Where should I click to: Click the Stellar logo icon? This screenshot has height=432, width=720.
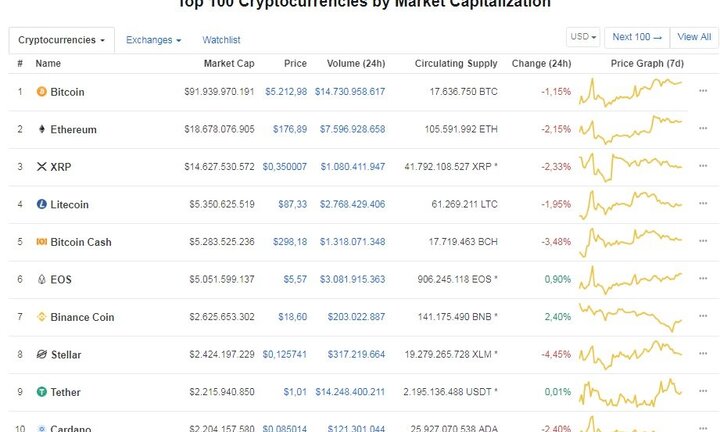pyautogui.click(x=41, y=354)
